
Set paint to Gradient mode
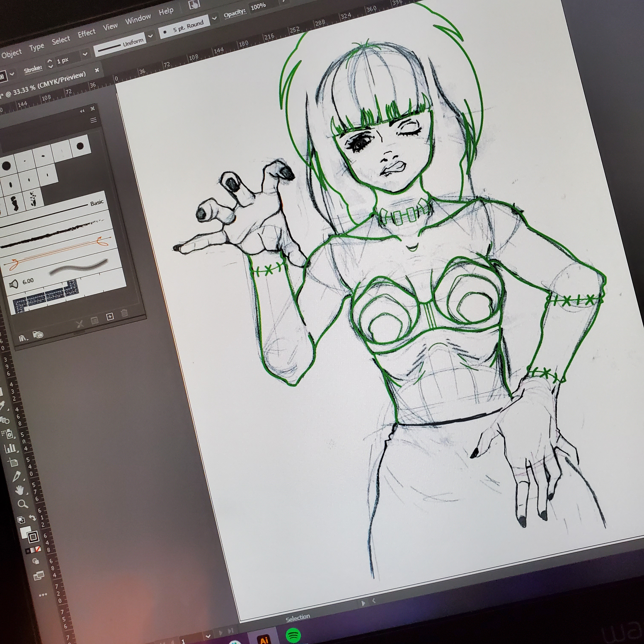(33, 550)
